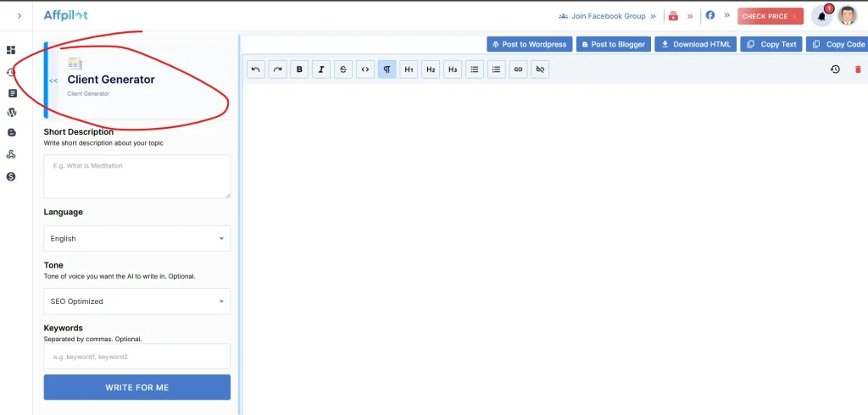Click the Facebook icon in header
The width and height of the screenshot is (868, 415).
coord(709,15)
